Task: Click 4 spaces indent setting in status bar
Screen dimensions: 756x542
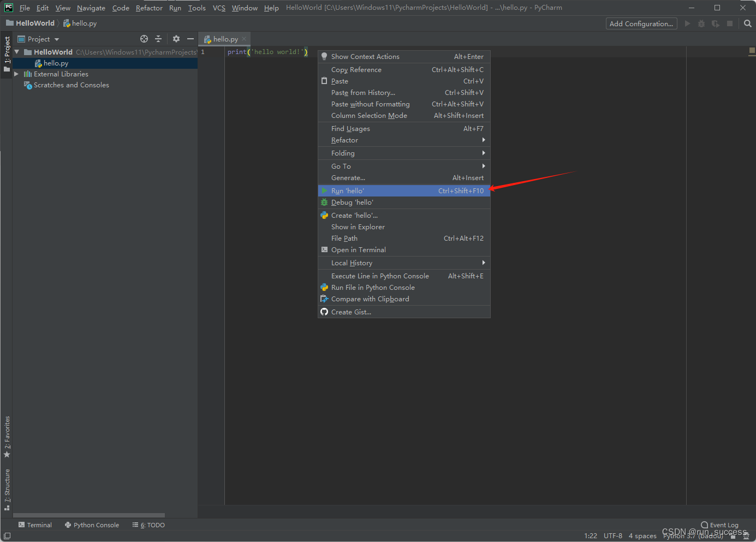Action: click(642, 536)
